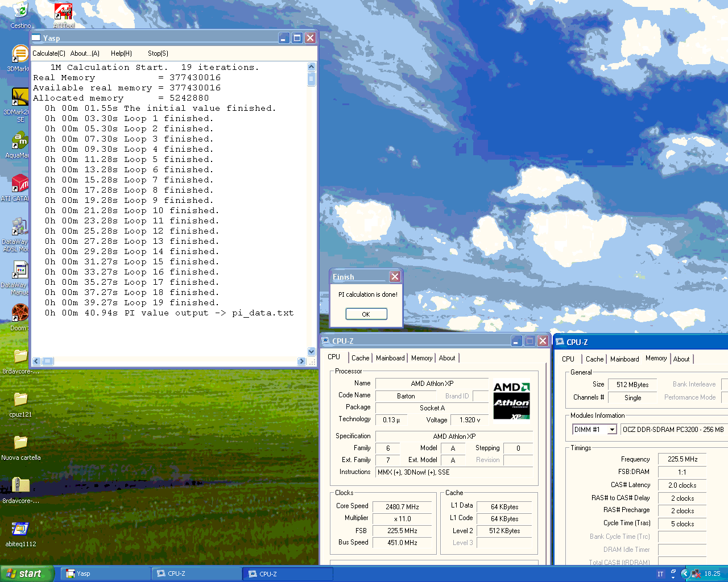Click the Yasp horizontal scrollbar right arrow
Image resolution: width=728 pixels, height=582 pixels.
point(301,361)
